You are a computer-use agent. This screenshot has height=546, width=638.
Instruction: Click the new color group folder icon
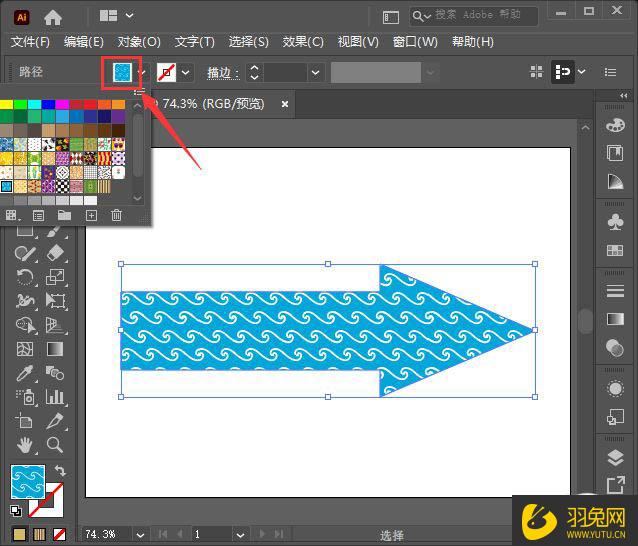(64, 215)
